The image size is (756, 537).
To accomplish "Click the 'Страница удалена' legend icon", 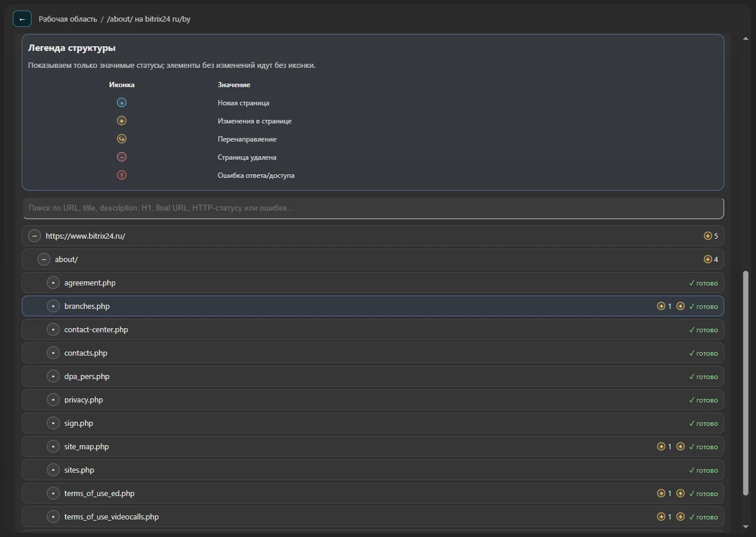I will pyautogui.click(x=122, y=157).
